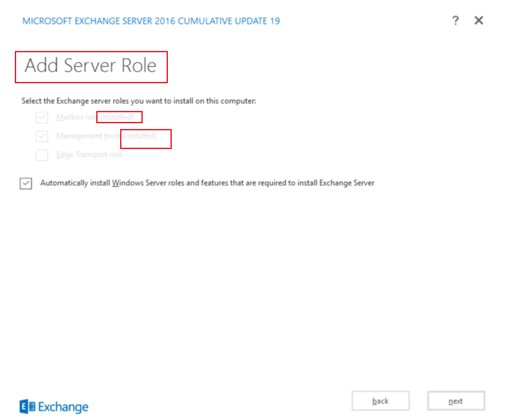This screenshot has width=505, height=420.
Task: Click the Edge Transport role label
Action: (89, 154)
